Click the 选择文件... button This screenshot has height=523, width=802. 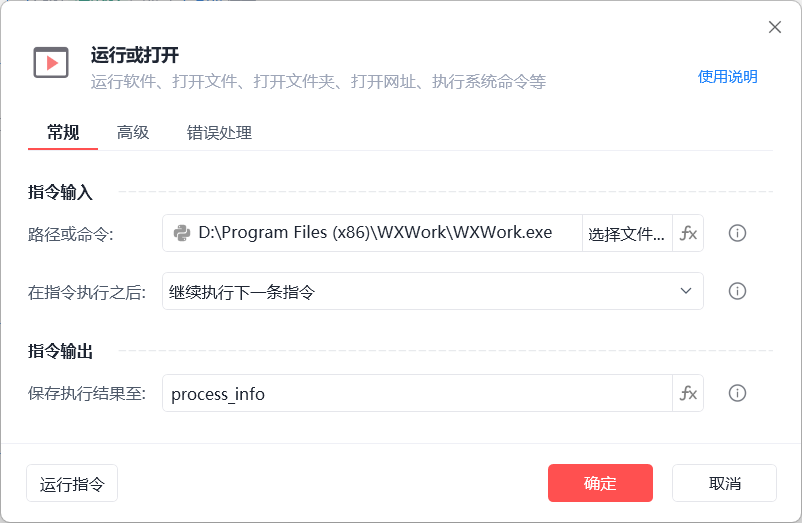point(627,233)
